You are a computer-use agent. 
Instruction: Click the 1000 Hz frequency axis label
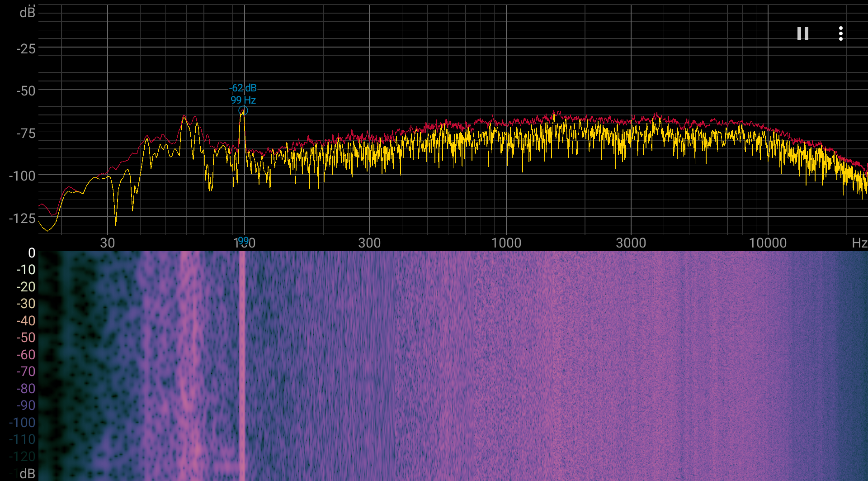[506, 243]
